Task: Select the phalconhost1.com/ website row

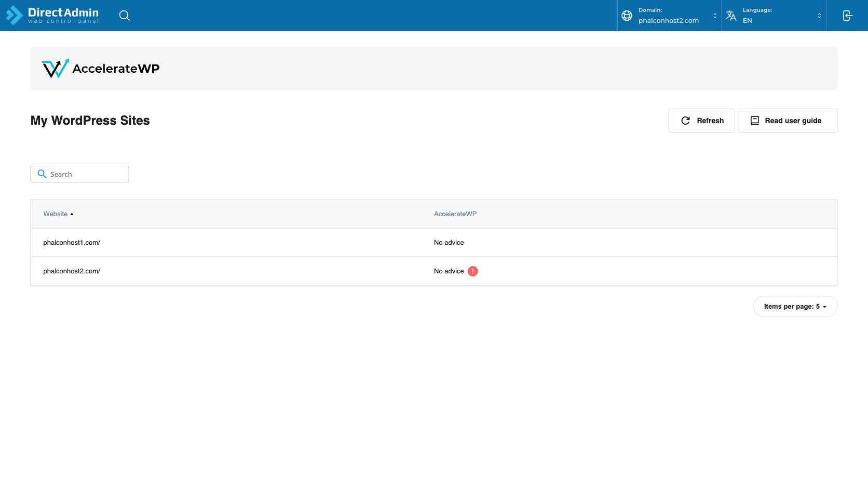Action: pos(434,243)
